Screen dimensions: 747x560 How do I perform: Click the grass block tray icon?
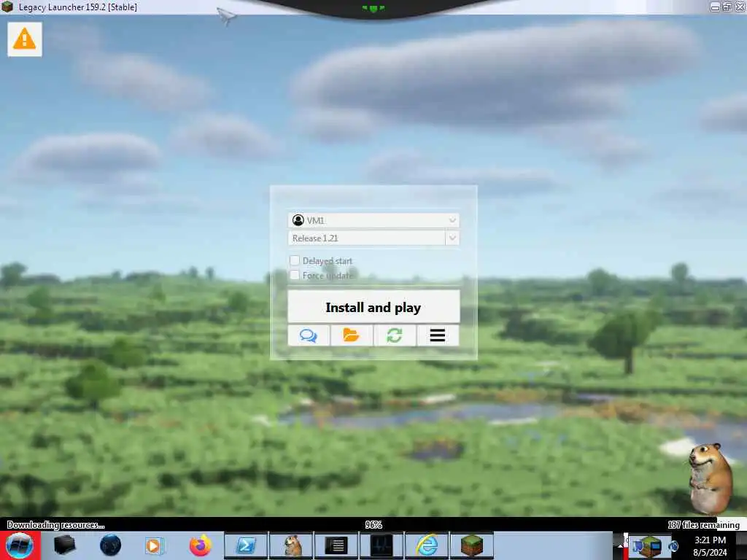[x=650, y=547]
